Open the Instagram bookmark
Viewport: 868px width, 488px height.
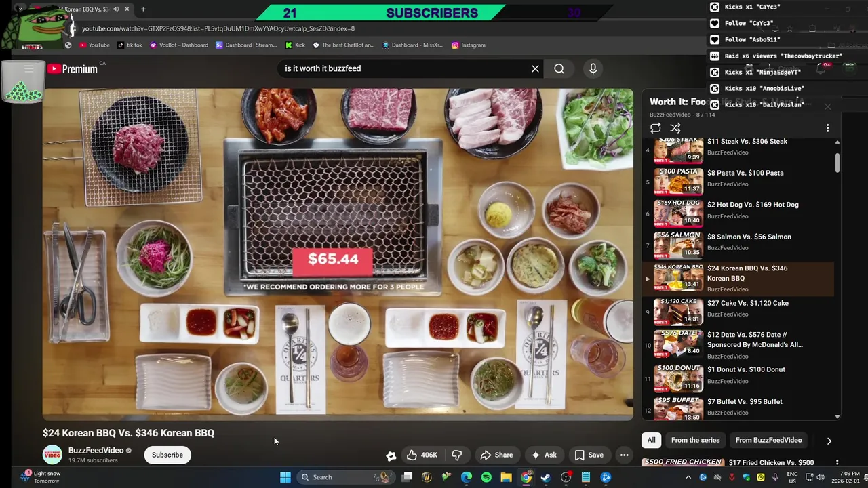coord(468,45)
